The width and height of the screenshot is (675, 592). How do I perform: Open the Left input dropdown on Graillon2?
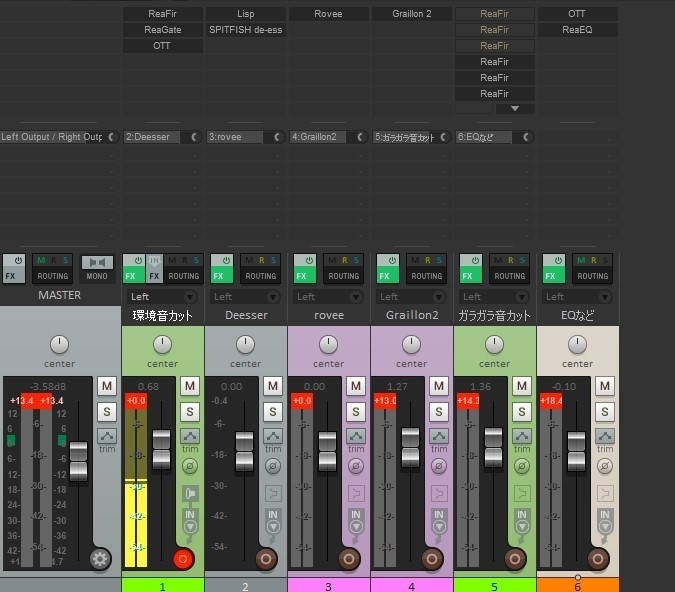tap(412, 297)
